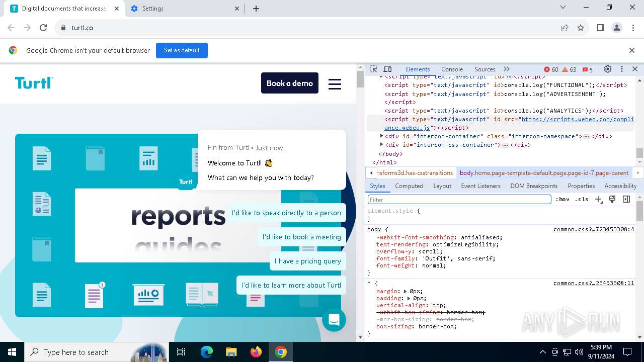Dismiss the default browser notification bar
The height and width of the screenshot is (362, 644).
tap(632, 50)
